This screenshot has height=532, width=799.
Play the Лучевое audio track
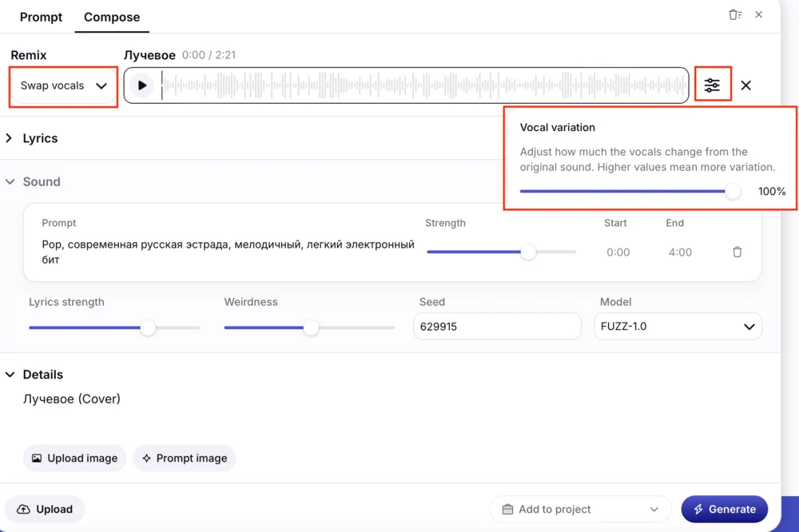click(141, 85)
